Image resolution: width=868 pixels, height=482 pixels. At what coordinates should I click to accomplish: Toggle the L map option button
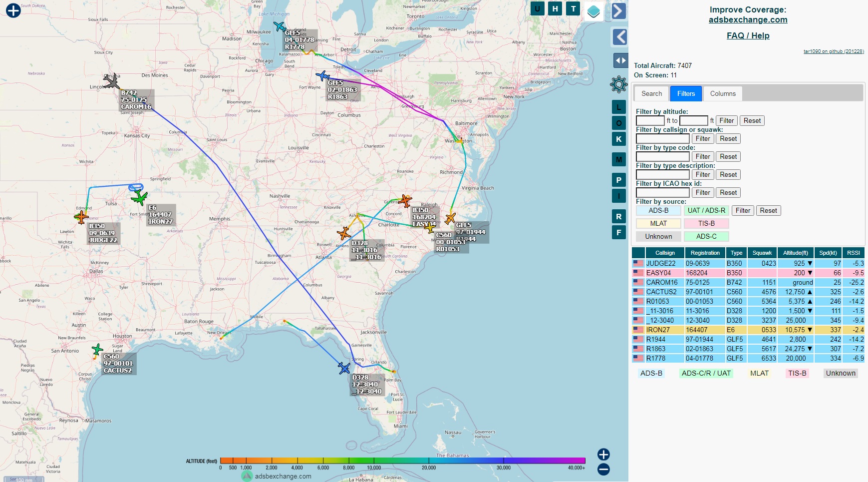pos(619,107)
